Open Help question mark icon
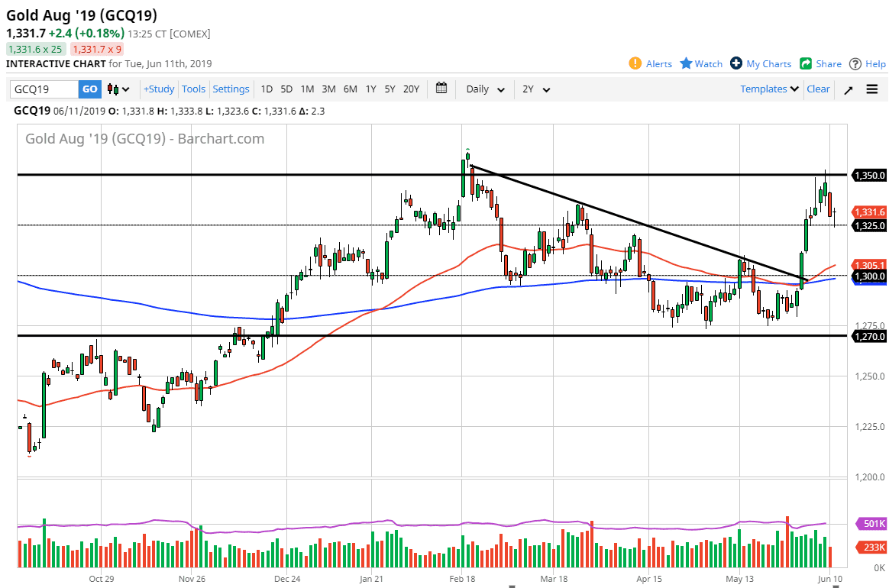The width and height of the screenshot is (889, 588). 855,63
